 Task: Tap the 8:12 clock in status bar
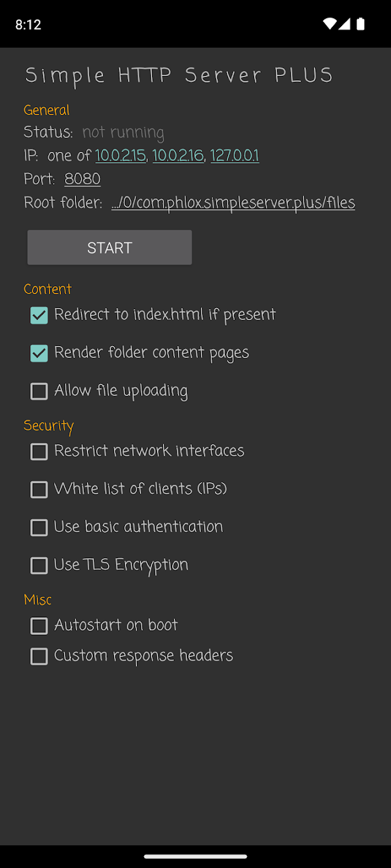(28, 25)
